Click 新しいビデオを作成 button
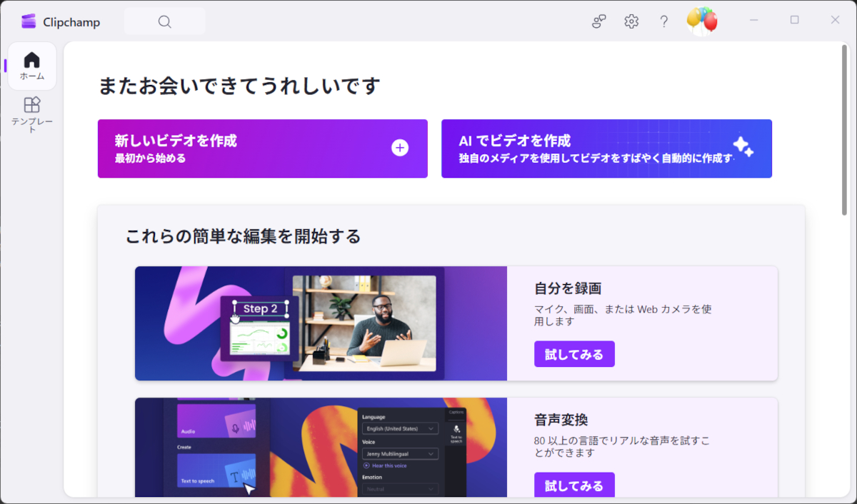857x504 pixels. tap(263, 148)
